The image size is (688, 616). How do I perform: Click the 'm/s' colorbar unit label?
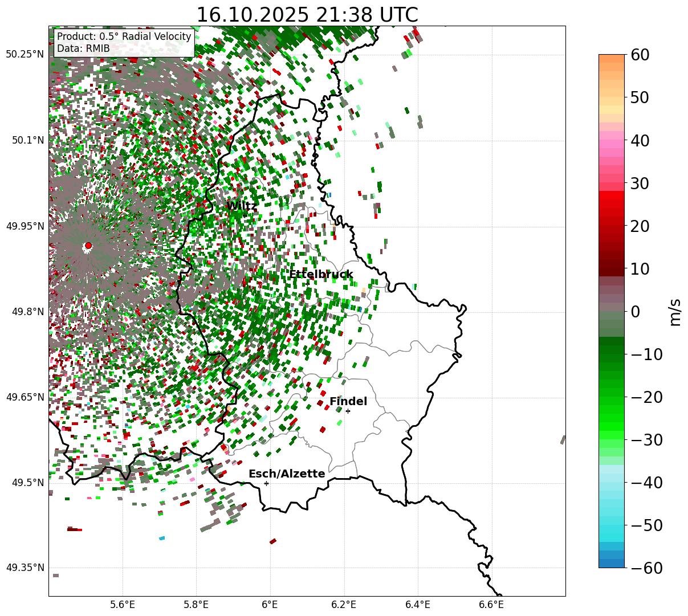[x=676, y=311]
